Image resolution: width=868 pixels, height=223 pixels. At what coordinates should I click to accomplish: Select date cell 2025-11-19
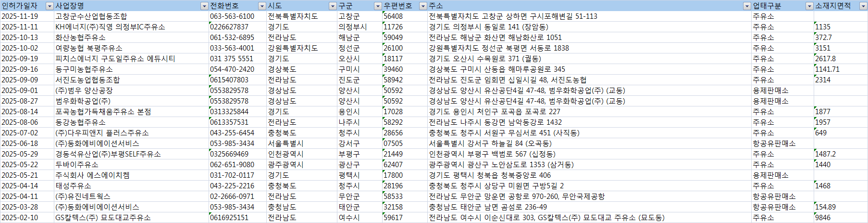click(27, 16)
